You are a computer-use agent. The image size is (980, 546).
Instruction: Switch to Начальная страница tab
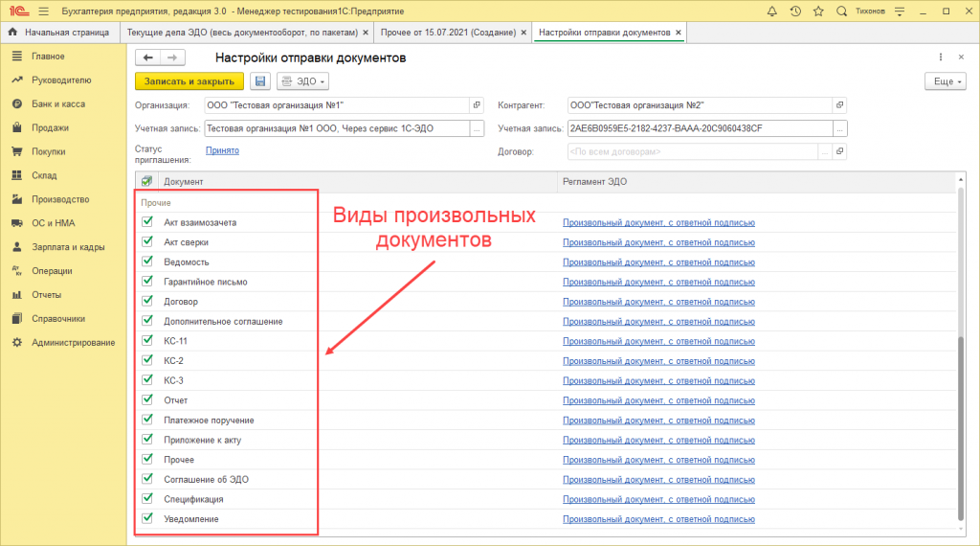[x=60, y=32]
